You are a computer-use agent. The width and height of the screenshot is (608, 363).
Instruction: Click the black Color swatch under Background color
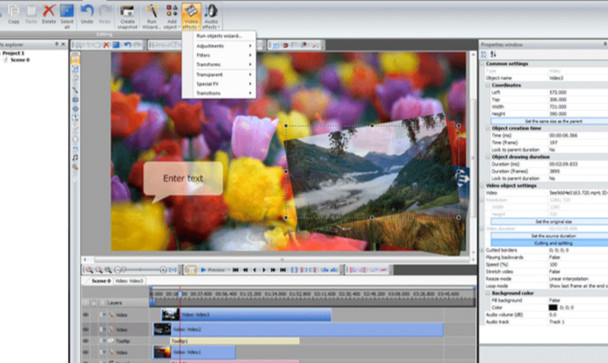(x=553, y=308)
